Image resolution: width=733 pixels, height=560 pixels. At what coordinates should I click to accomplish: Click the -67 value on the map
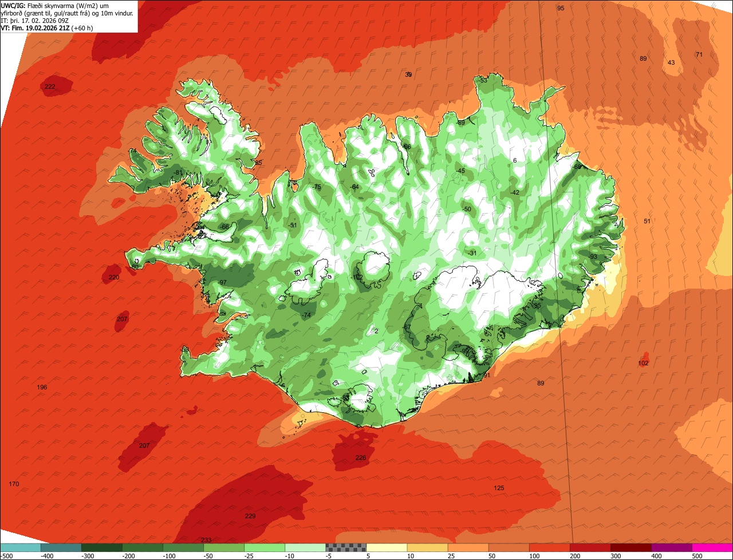point(407,327)
